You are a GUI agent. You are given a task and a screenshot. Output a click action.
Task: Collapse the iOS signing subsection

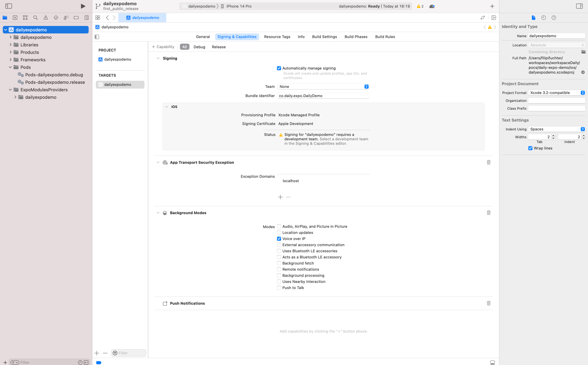click(x=167, y=107)
